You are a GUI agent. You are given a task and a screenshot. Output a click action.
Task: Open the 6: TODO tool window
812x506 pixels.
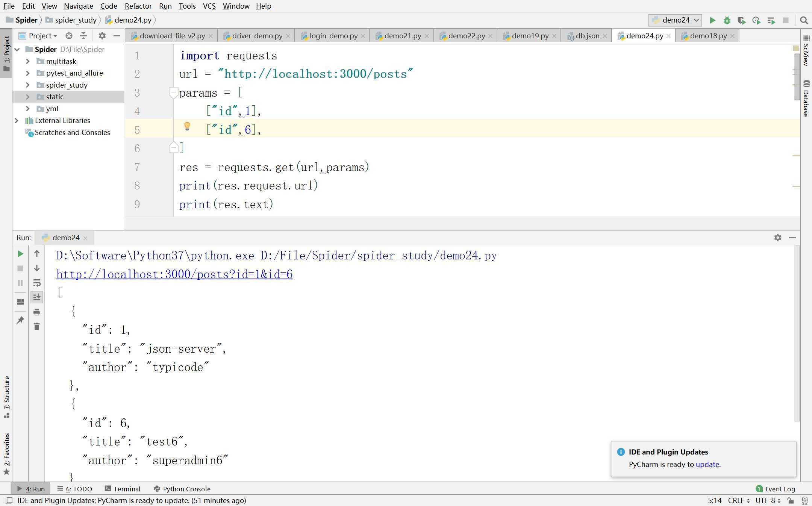coord(75,489)
